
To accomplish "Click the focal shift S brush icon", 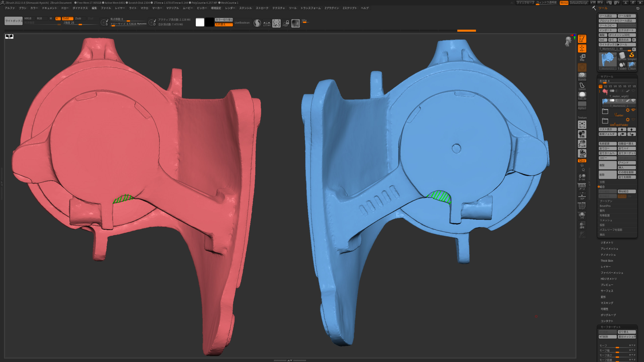I will coord(104,22).
